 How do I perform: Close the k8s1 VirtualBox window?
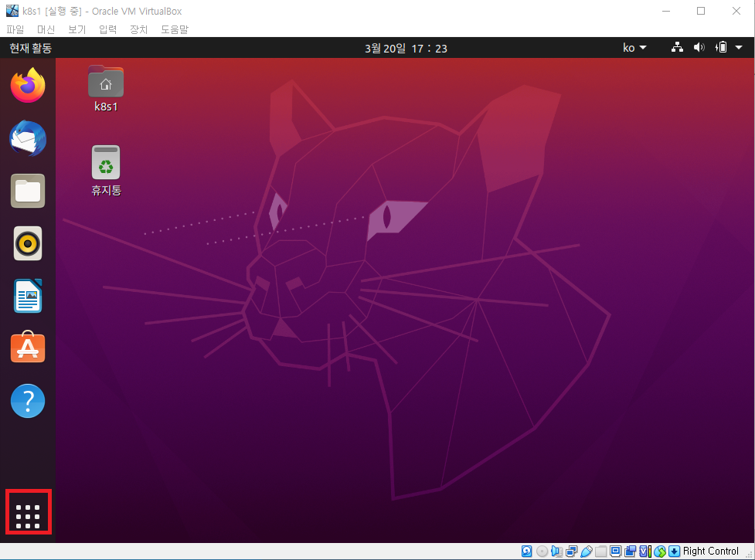coord(736,11)
